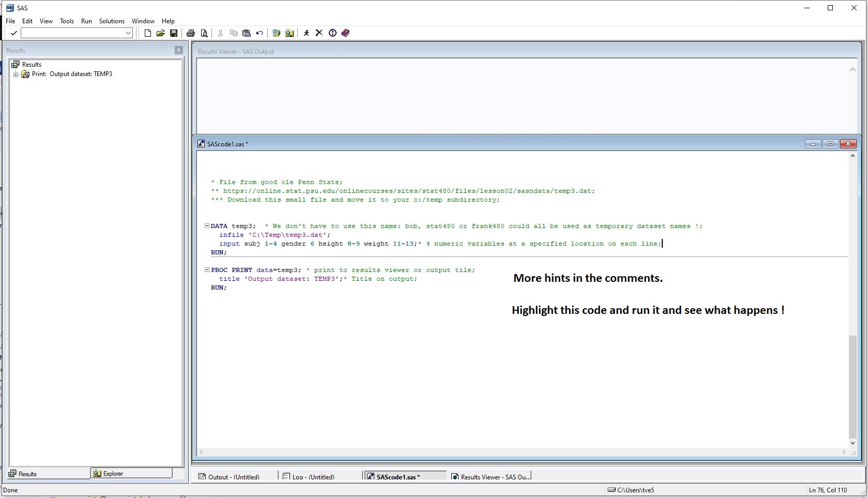The image size is (868, 498).
Task: Open the command box dropdown arrow
Action: coord(128,33)
